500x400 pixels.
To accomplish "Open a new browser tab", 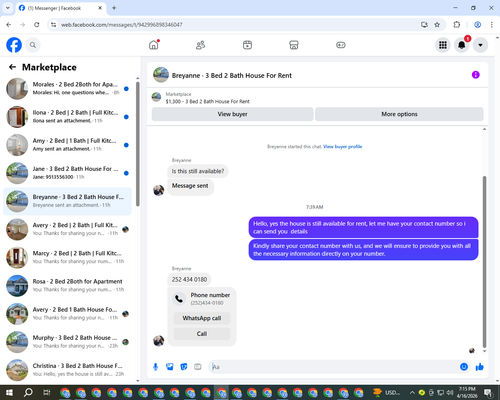I will point(114,8).
